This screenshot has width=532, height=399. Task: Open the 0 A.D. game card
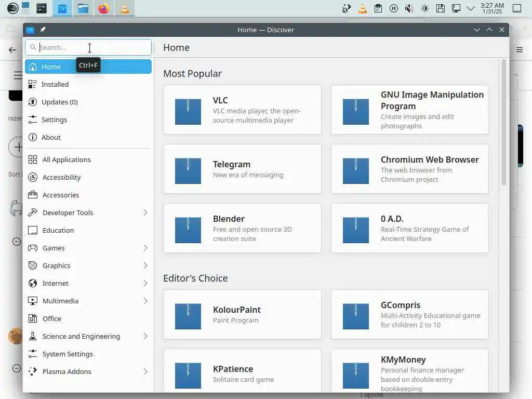click(x=409, y=228)
